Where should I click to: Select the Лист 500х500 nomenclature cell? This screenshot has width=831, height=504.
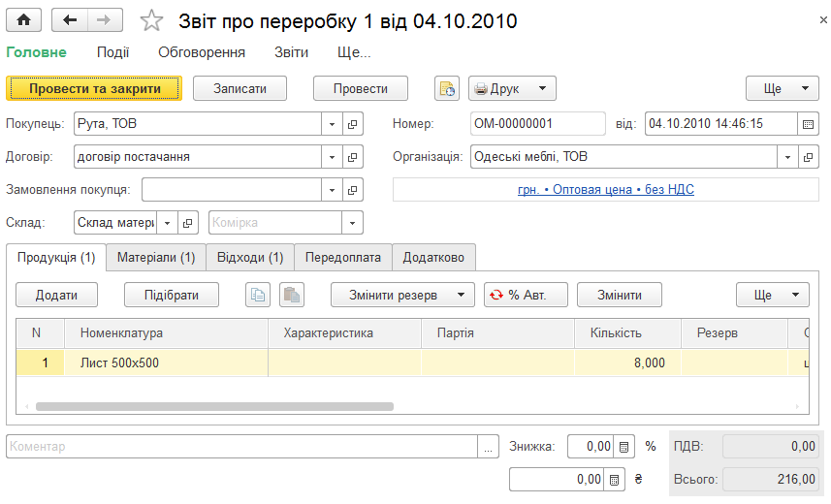tap(167, 363)
